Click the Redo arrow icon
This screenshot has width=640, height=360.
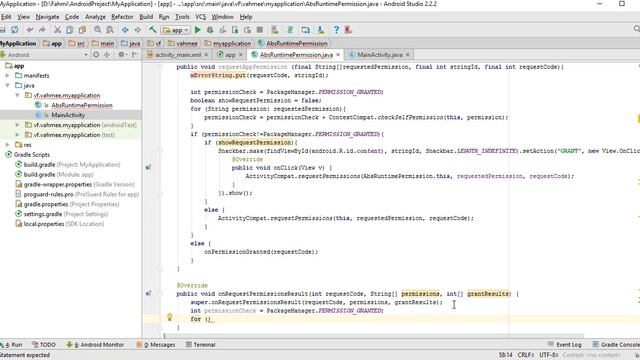[x=42, y=30]
